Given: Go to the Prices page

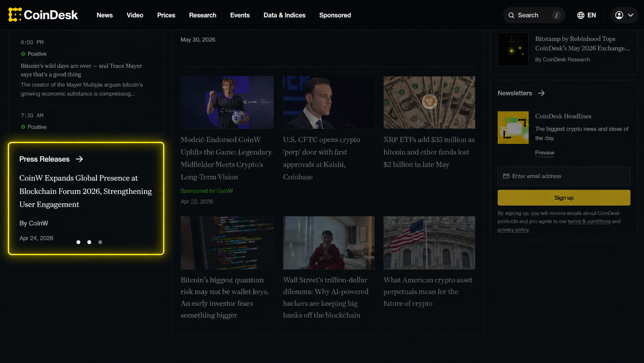Looking at the screenshot, I should 166,15.
